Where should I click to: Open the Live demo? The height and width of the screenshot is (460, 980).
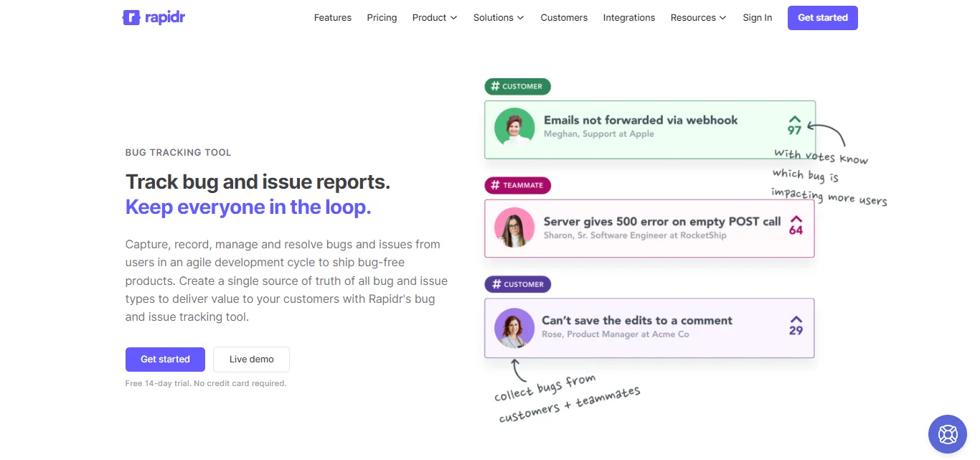click(x=251, y=360)
